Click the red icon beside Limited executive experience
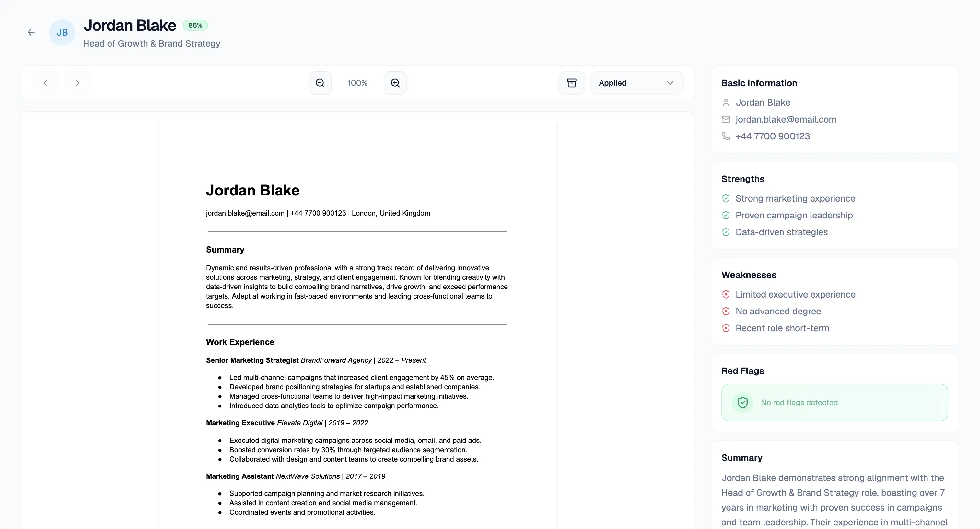Screen dimensions: 980x529 pyautogui.click(x=726, y=294)
